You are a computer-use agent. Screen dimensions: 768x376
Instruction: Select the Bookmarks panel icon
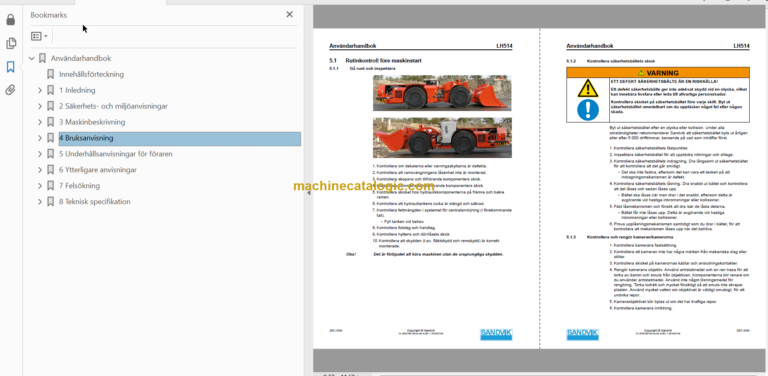tap(10, 67)
